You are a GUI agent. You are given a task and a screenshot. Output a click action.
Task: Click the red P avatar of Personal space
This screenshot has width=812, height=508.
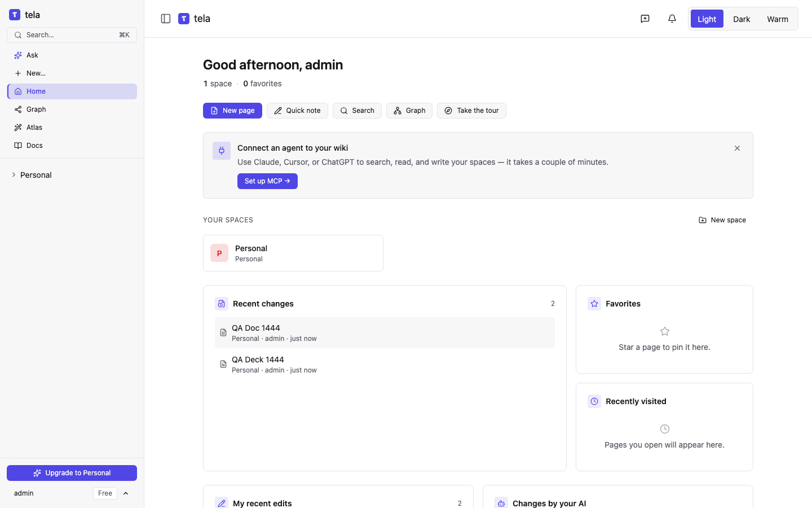pos(219,253)
